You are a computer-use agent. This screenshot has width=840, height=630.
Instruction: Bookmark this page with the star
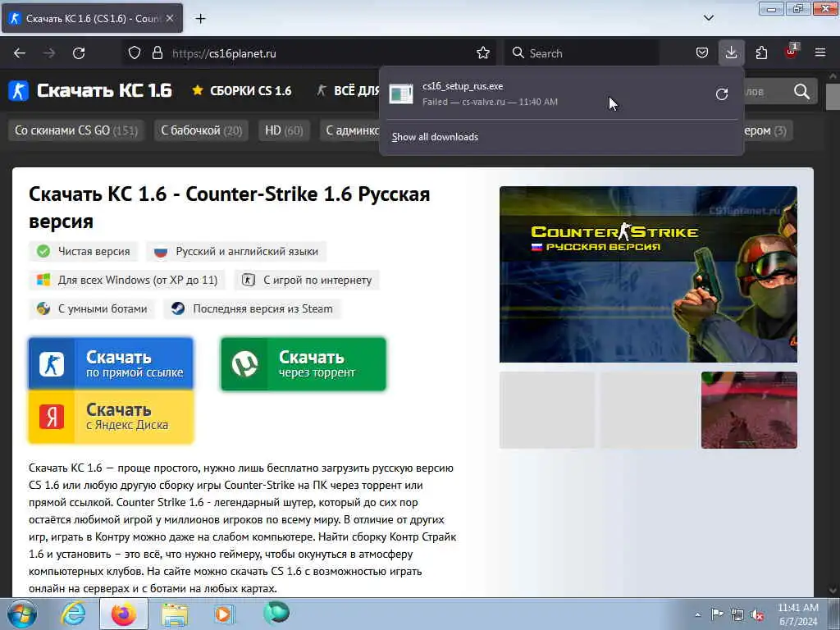482,53
